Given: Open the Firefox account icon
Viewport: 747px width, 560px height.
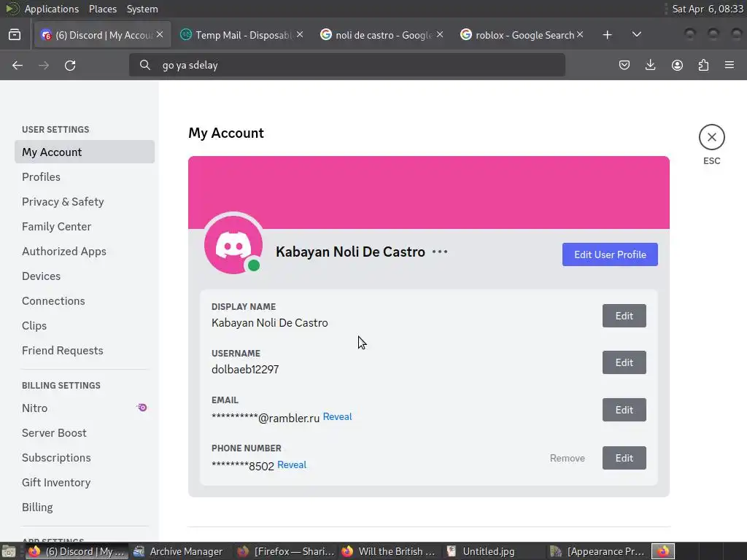Looking at the screenshot, I should [x=677, y=65].
